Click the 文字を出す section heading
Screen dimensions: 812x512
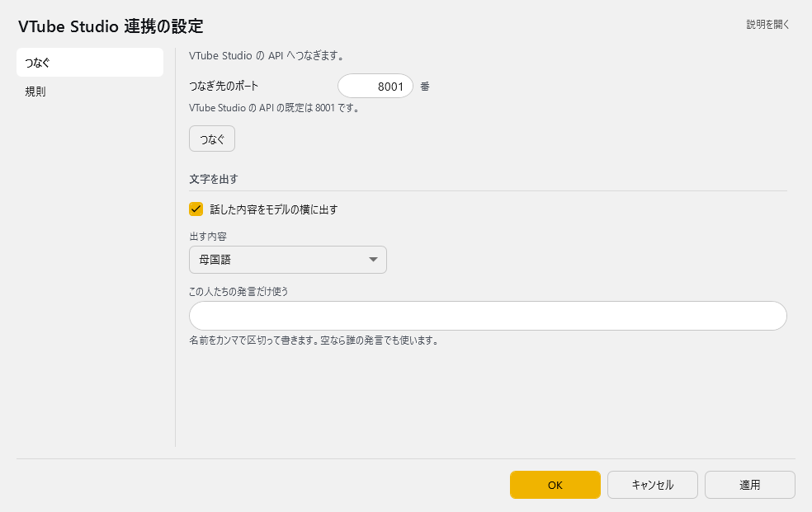[214, 179]
